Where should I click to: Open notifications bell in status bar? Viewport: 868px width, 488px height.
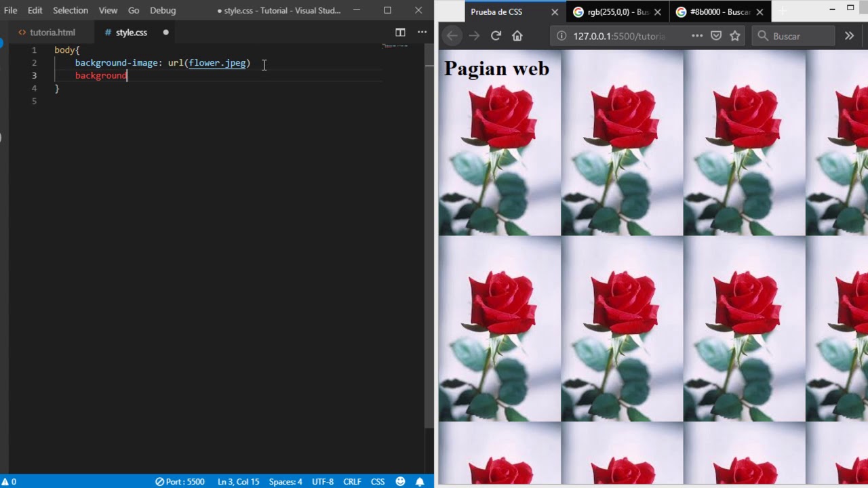click(x=420, y=482)
